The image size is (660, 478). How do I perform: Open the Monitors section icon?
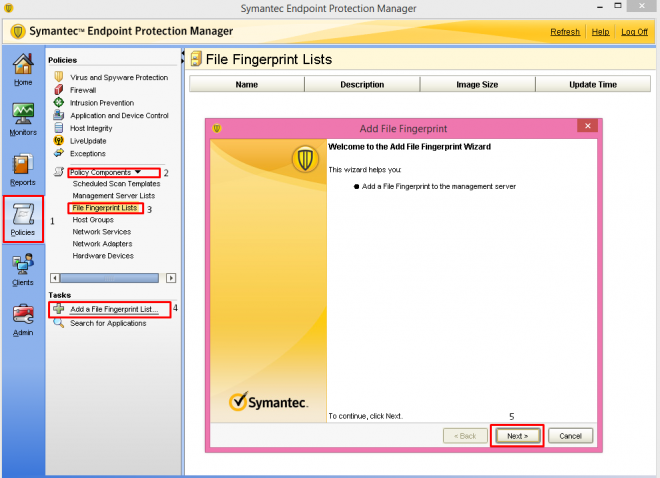pos(23,114)
